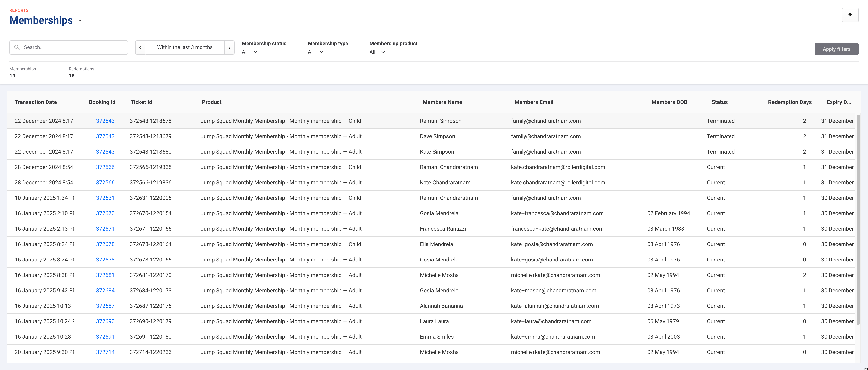Click member name Francesca Ranazzi

[443, 229]
